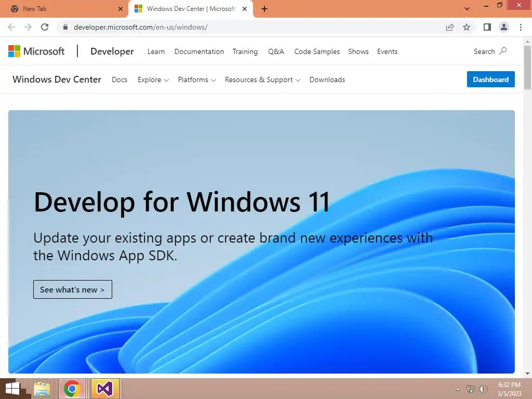Expand Resources & Support dropdown
532x399 pixels.
click(262, 79)
